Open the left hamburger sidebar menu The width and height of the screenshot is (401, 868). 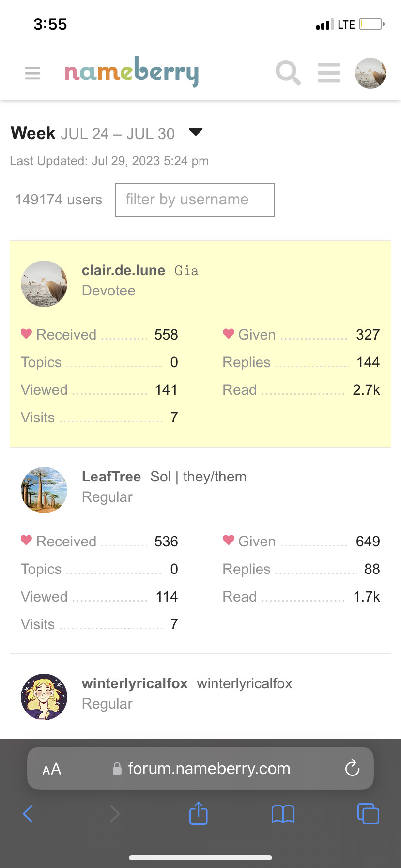(32, 73)
